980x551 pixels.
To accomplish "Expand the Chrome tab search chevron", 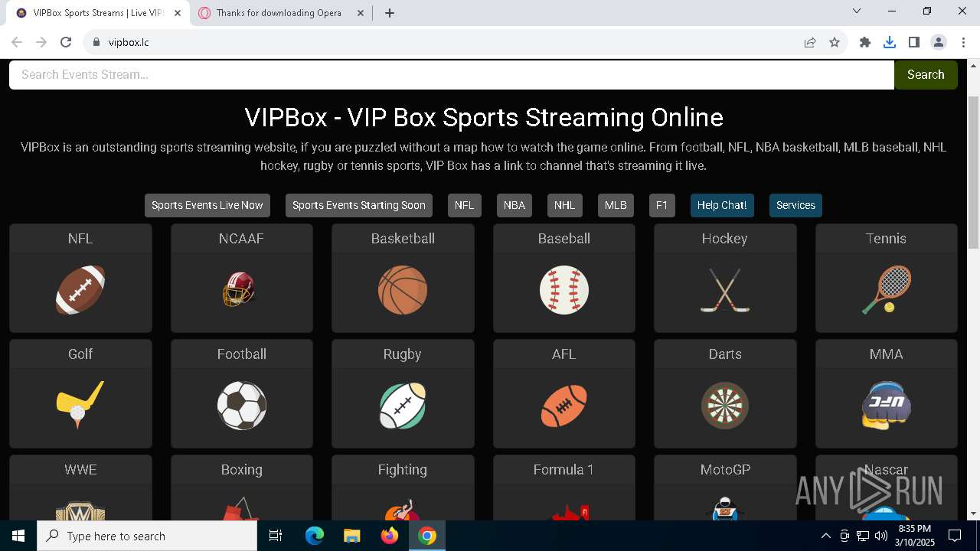I will tap(857, 11).
